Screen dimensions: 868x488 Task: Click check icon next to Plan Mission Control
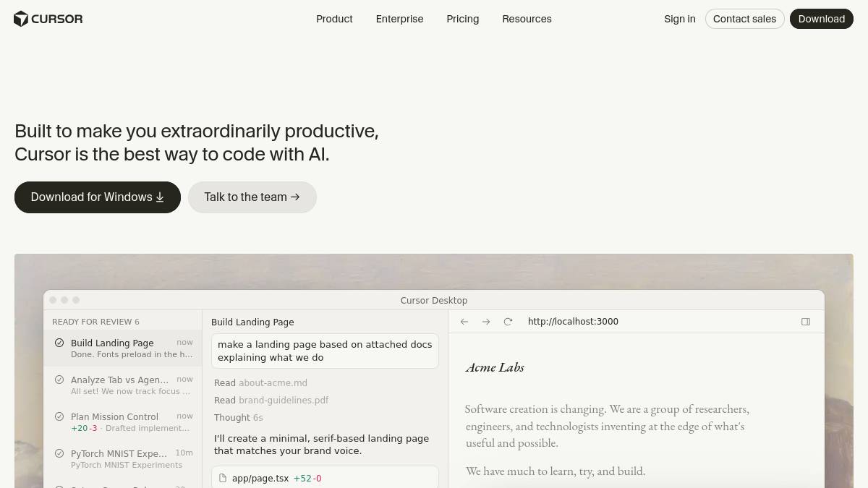click(59, 416)
